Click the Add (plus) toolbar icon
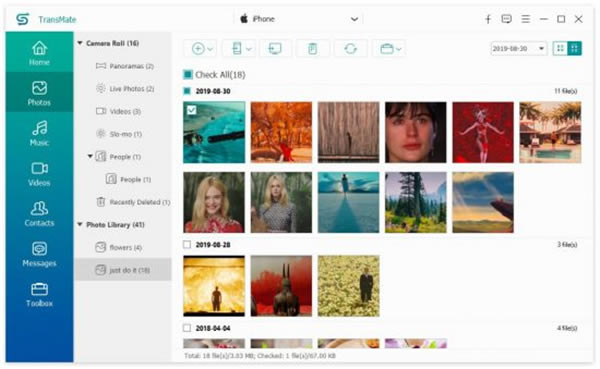Screen dimensions: 600x369 tap(201, 49)
